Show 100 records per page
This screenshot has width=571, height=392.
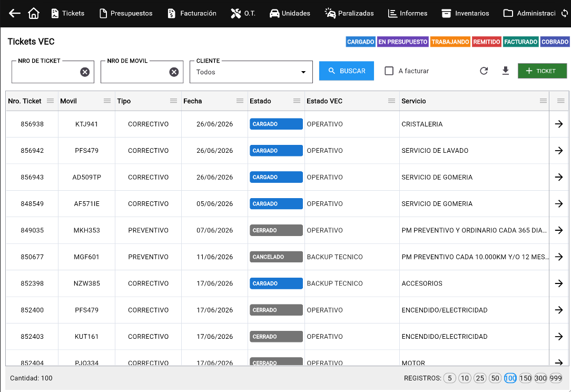(x=510, y=378)
